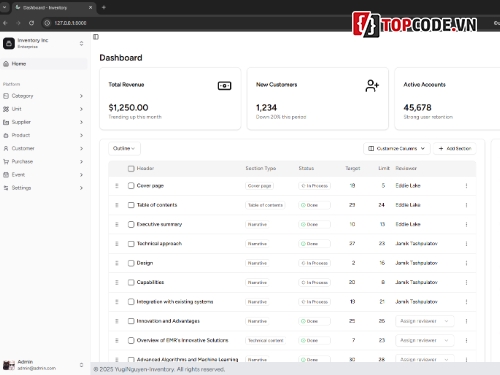Open row actions for Cover page
Image resolution: width=500 pixels, height=375 pixels.
[x=466, y=186]
